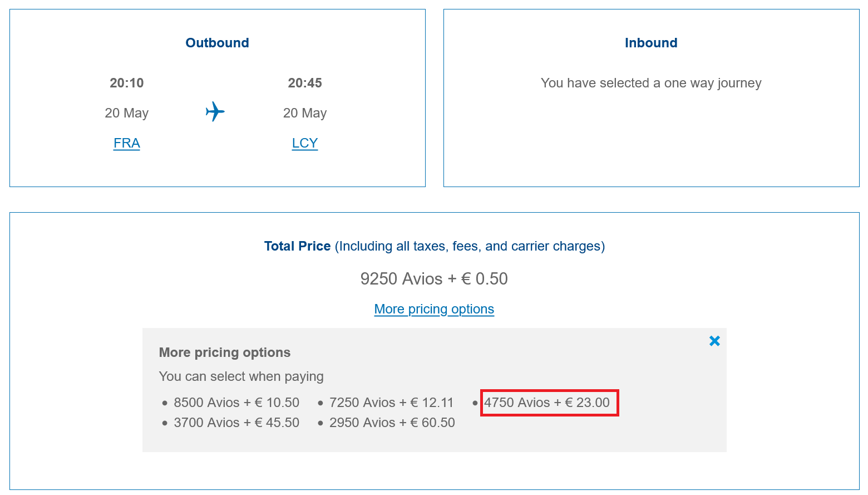Click the More pricing options link
This screenshot has height=495, width=868.
pyautogui.click(x=434, y=309)
